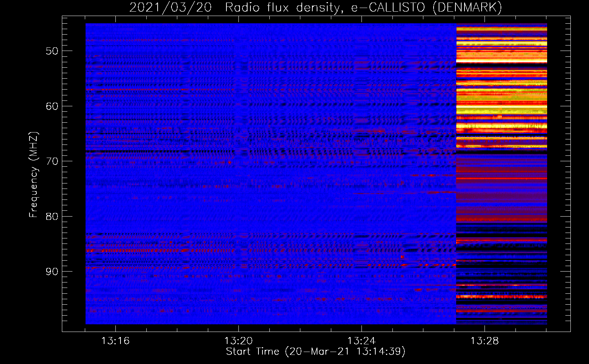This screenshot has width=589, height=364.
Task: Click the 13:24 time tick label
Action: (361, 341)
